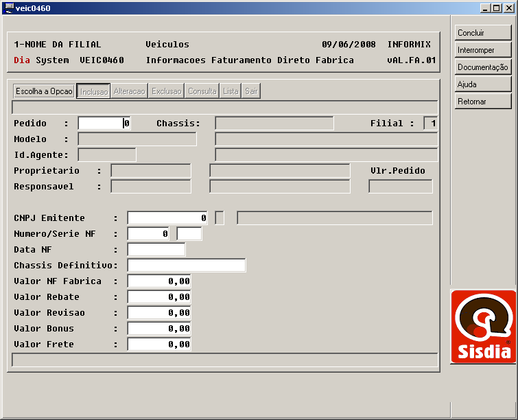Focus the Chassis Definitivo input field

(x=187, y=266)
